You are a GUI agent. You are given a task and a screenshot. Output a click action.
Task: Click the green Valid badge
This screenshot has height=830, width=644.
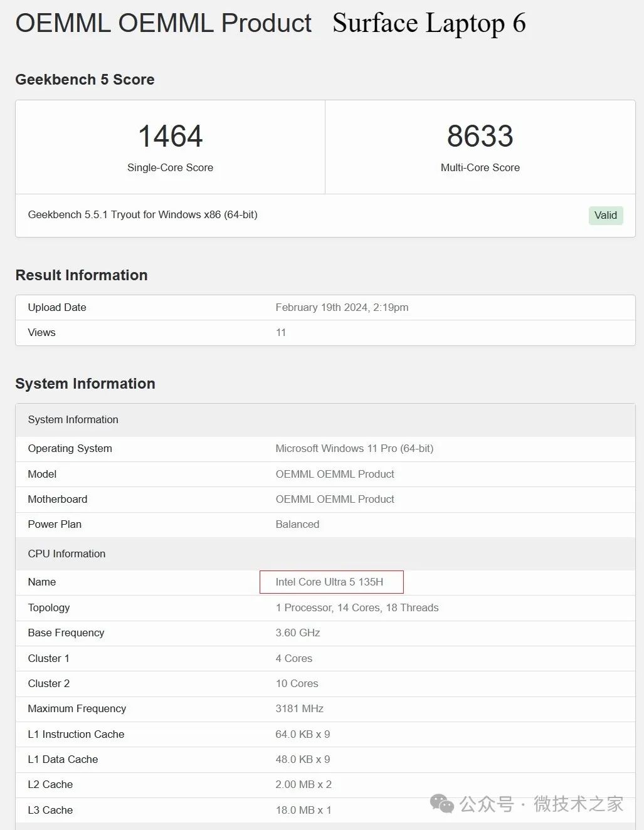tap(605, 215)
